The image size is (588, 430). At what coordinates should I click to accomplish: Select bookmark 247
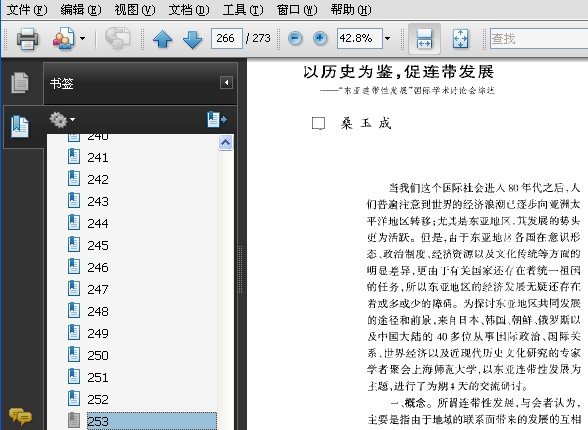click(98, 289)
